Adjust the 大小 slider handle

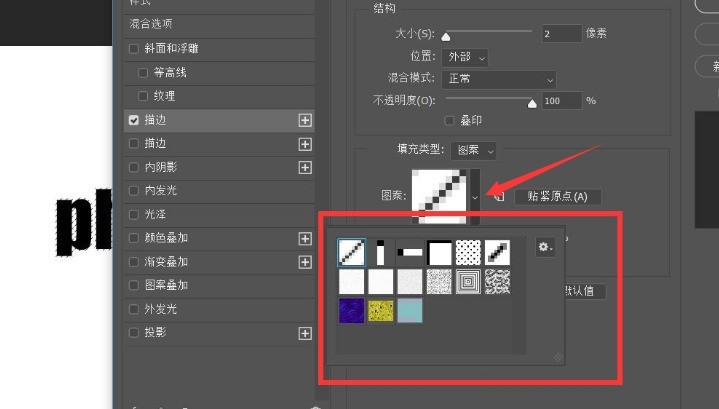[446, 37]
